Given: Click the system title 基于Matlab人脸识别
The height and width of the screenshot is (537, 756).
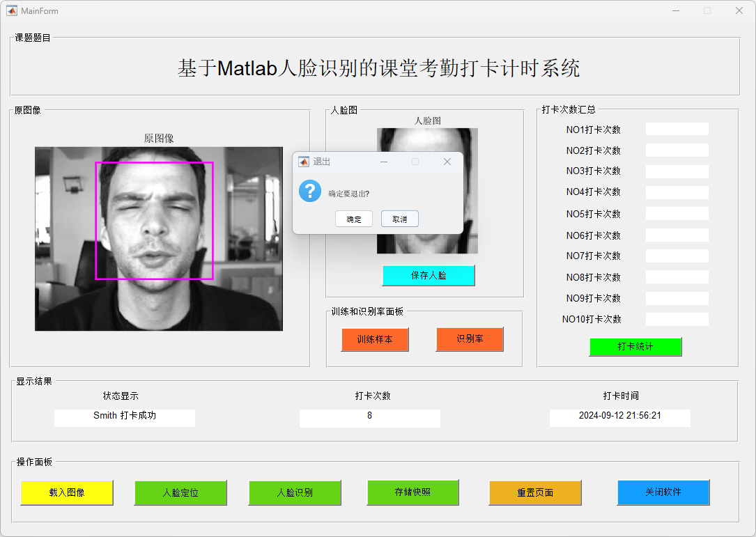Looking at the screenshot, I should [x=378, y=68].
